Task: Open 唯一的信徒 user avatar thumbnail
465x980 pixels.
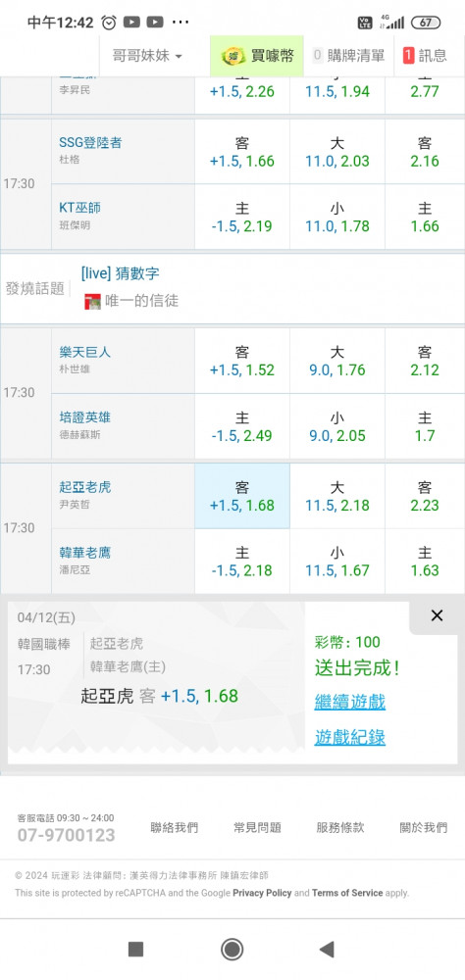Action: [92, 302]
